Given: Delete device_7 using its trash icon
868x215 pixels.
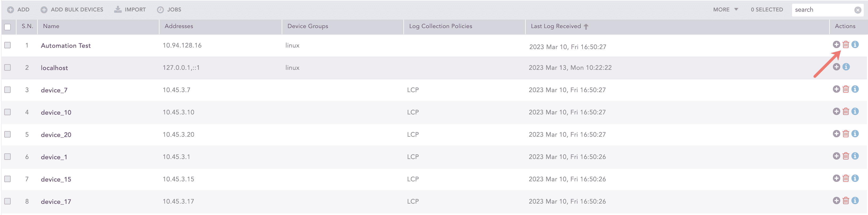Looking at the screenshot, I should click(846, 89).
